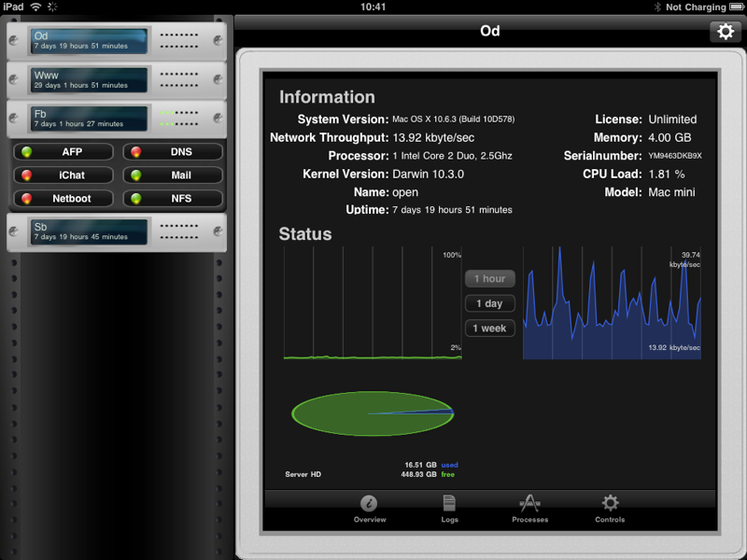Click the Fb server activity LED indicators

[x=179, y=119]
